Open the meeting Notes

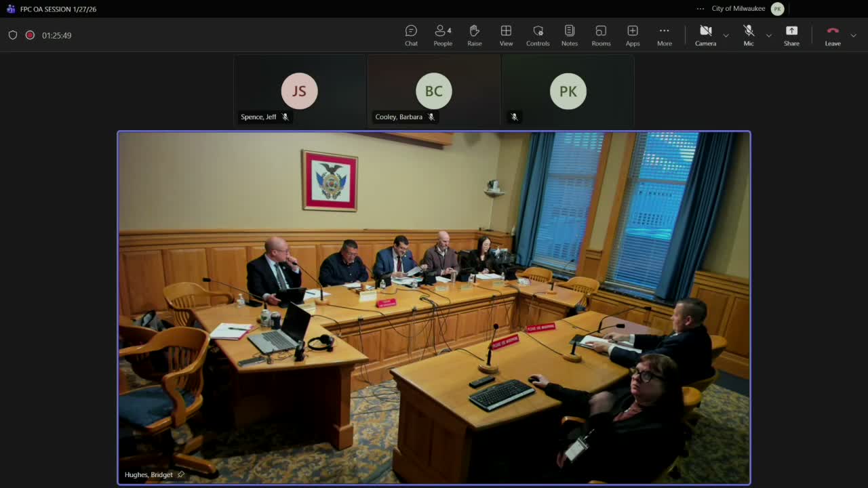pyautogui.click(x=570, y=35)
